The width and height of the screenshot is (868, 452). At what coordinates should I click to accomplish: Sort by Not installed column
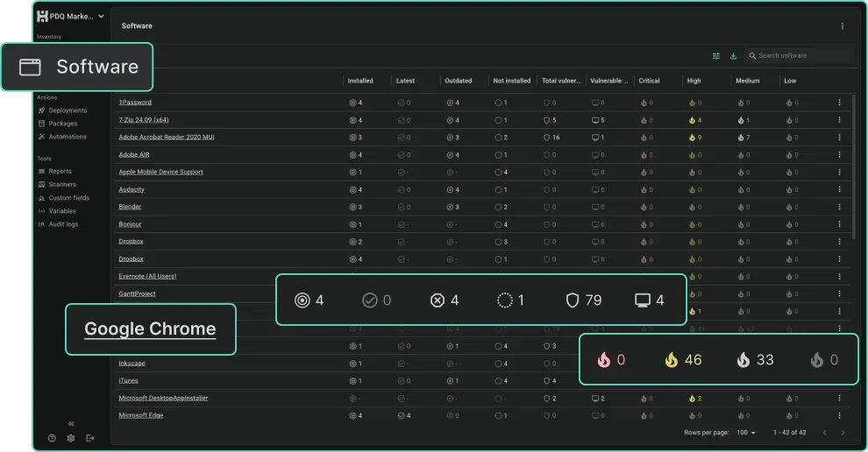(511, 81)
